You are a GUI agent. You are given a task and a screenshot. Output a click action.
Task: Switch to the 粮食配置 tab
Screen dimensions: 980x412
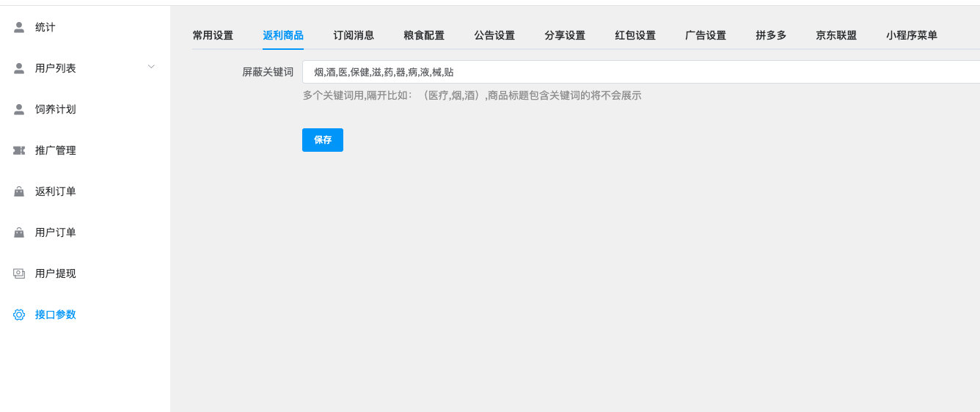click(x=424, y=35)
